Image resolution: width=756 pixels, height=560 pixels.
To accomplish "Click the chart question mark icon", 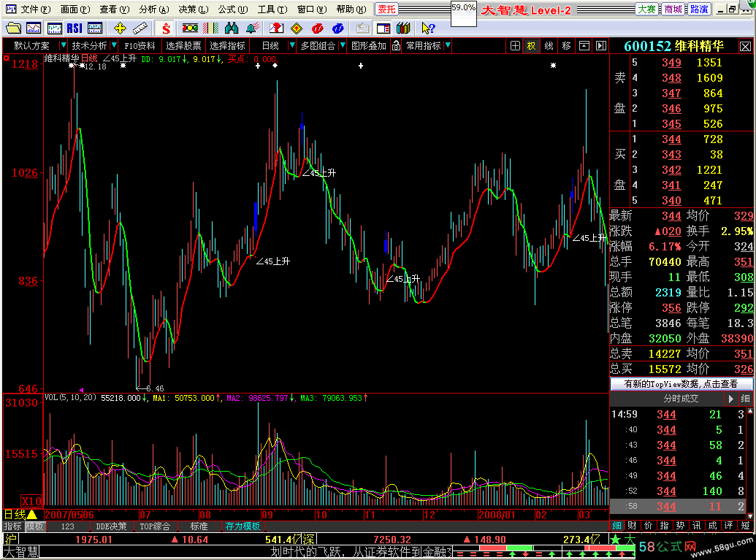I will click(x=276, y=28).
